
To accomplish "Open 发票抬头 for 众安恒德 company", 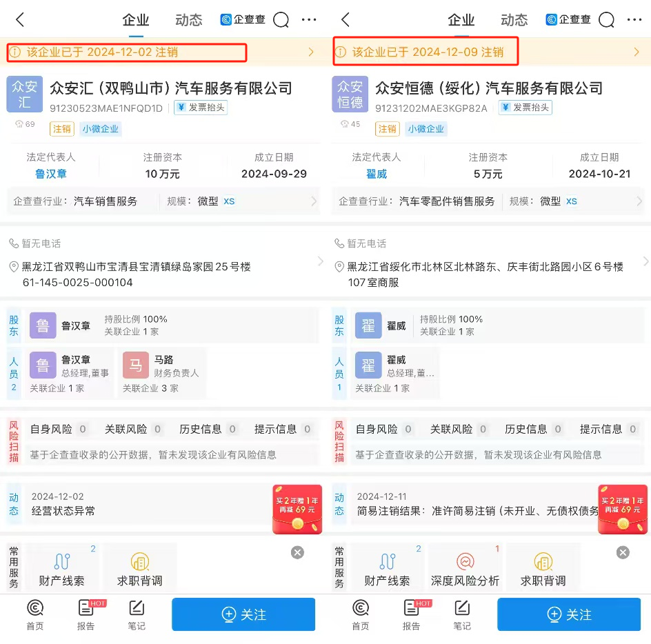I will (x=525, y=108).
